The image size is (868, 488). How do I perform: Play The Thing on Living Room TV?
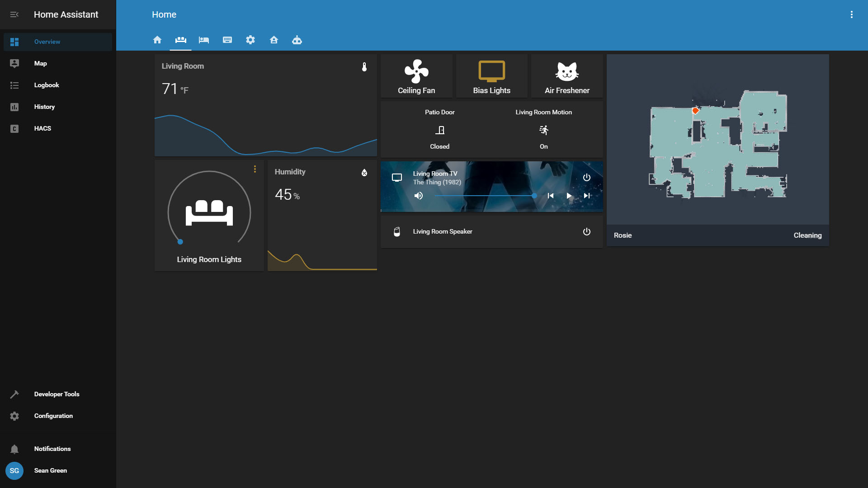click(x=569, y=196)
